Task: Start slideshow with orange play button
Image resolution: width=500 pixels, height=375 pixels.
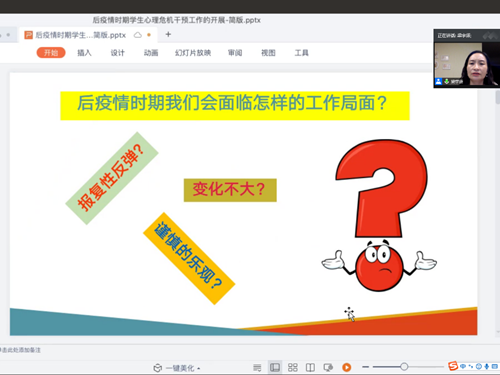Action: point(347,367)
